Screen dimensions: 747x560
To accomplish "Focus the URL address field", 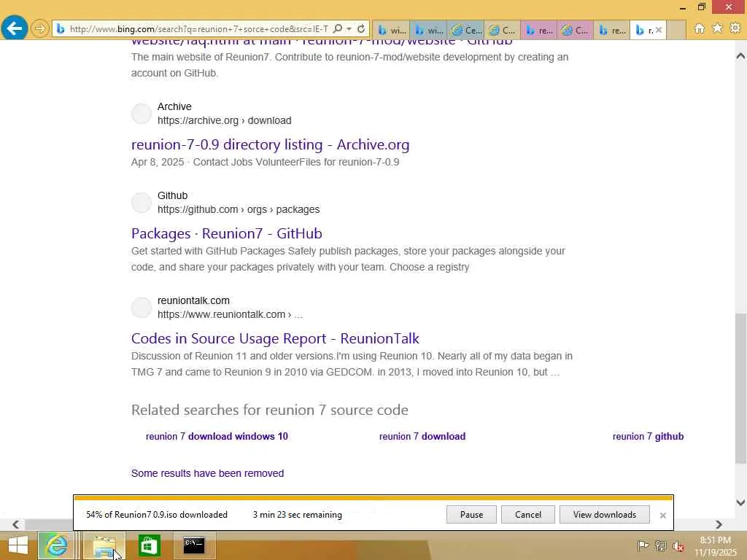I will pyautogui.click(x=198, y=29).
